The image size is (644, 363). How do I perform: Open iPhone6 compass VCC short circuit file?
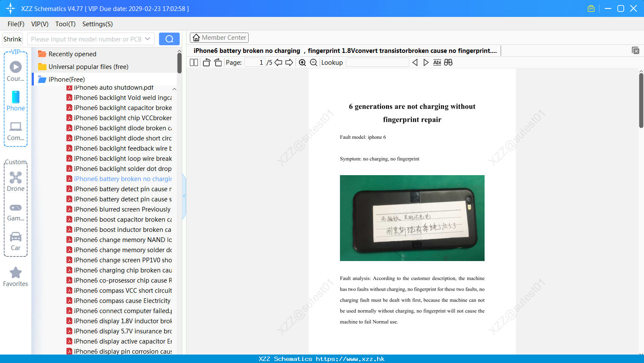pyautogui.click(x=119, y=291)
